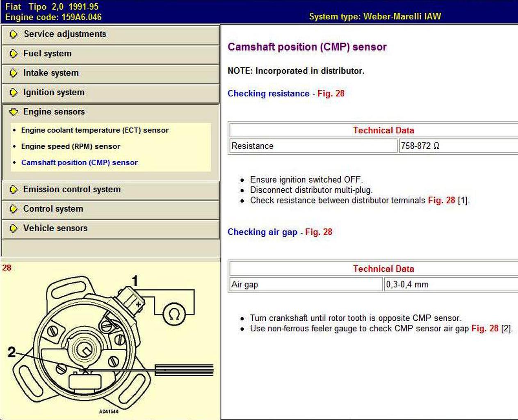The width and height of the screenshot is (518, 420).
Task: Click figure reference AD41544 label
Action: [x=109, y=411]
